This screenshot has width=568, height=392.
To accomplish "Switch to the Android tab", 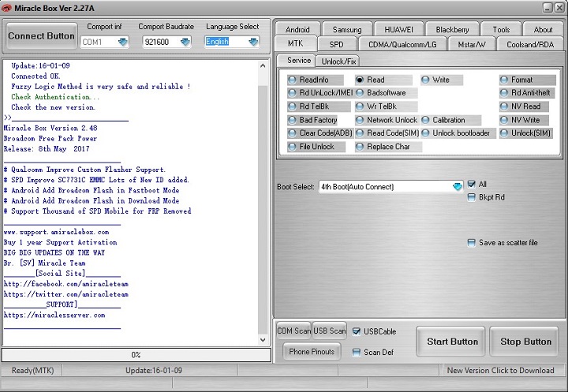I will (x=297, y=29).
